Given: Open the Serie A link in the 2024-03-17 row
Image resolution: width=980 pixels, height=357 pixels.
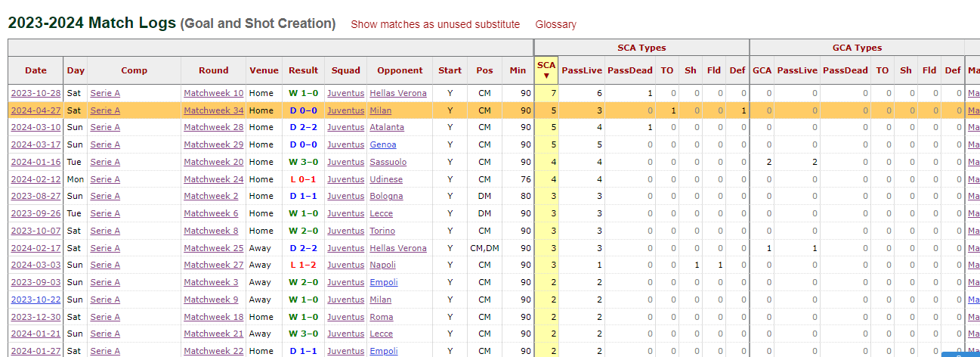Looking at the screenshot, I should (x=105, y=144).
